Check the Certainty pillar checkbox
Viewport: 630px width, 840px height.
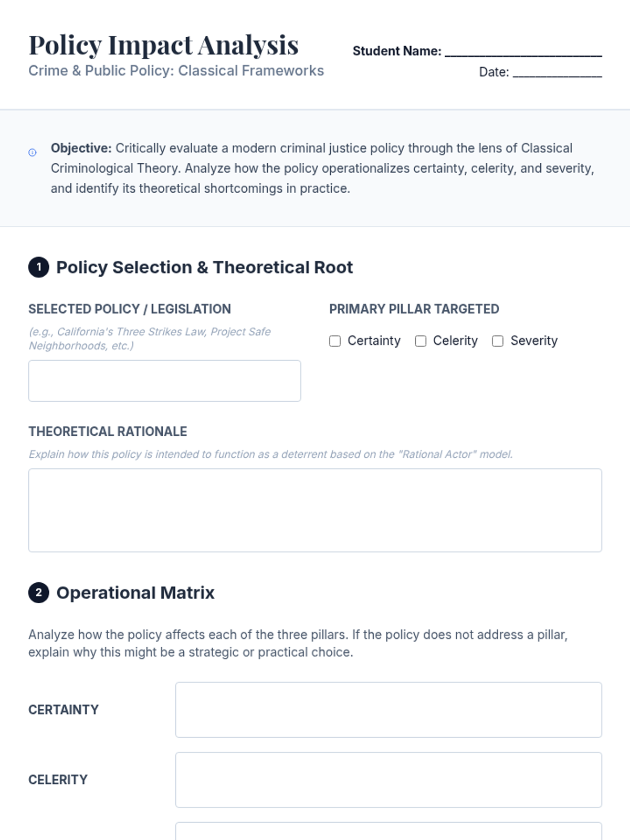[335, 341]
